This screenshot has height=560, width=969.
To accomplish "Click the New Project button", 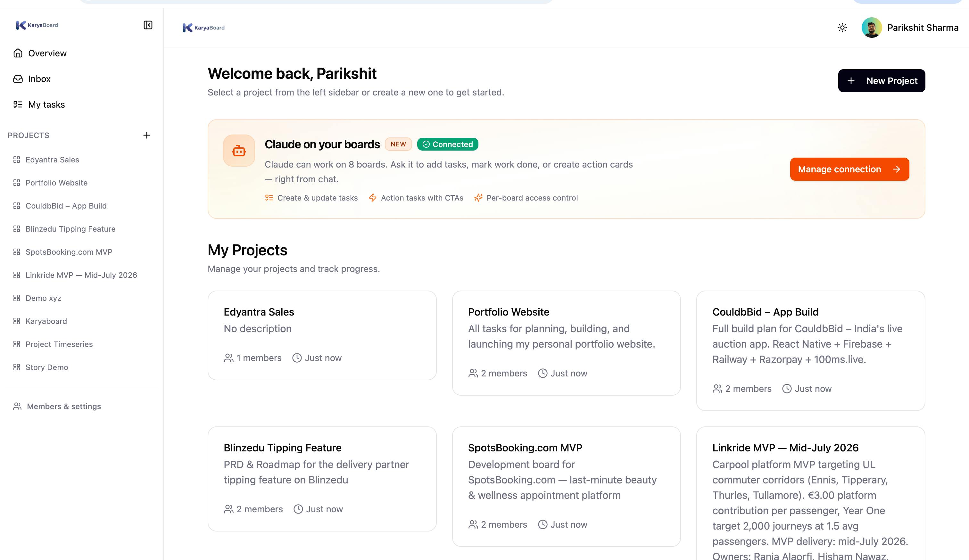I will (x=881, y=81).
